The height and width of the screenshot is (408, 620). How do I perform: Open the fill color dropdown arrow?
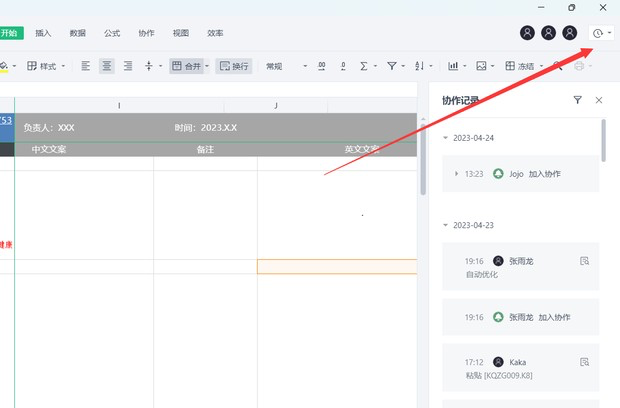[15, 66]
